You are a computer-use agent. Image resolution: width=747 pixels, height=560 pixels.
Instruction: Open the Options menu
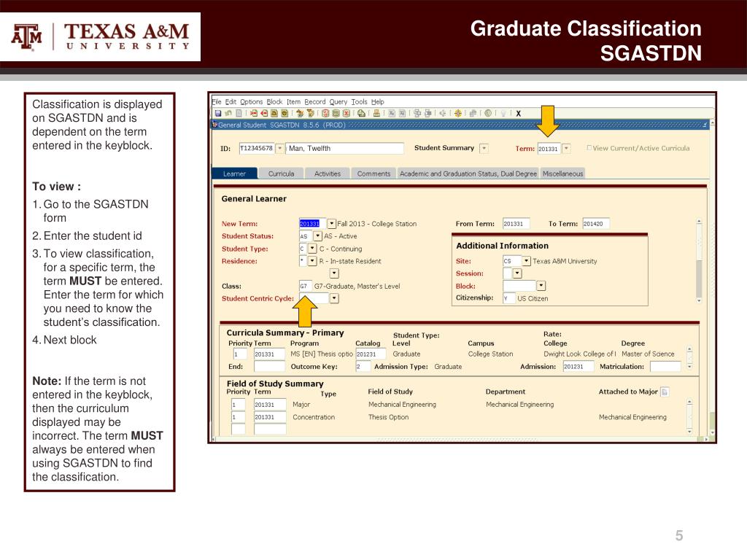[x=251, y=102]
